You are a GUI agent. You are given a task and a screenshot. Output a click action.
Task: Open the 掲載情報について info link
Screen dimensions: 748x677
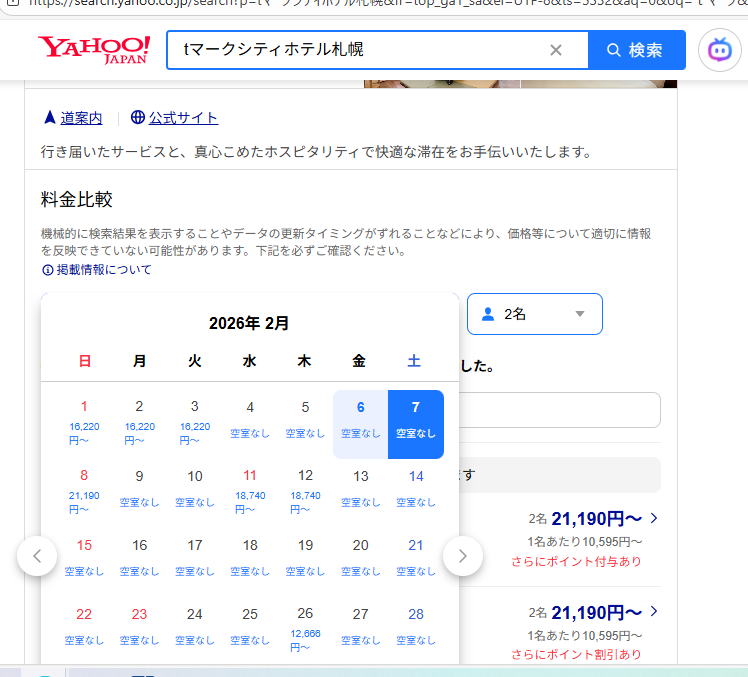coord(104,270)
